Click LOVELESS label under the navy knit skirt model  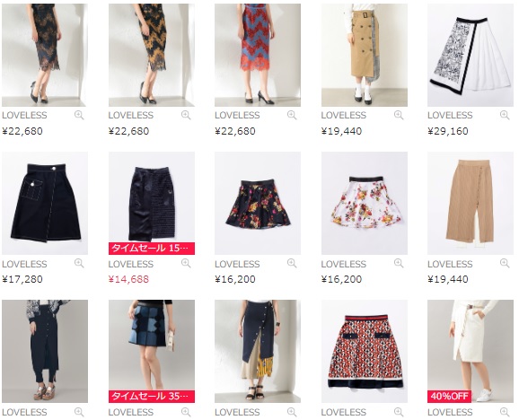(x=24, y=412)
